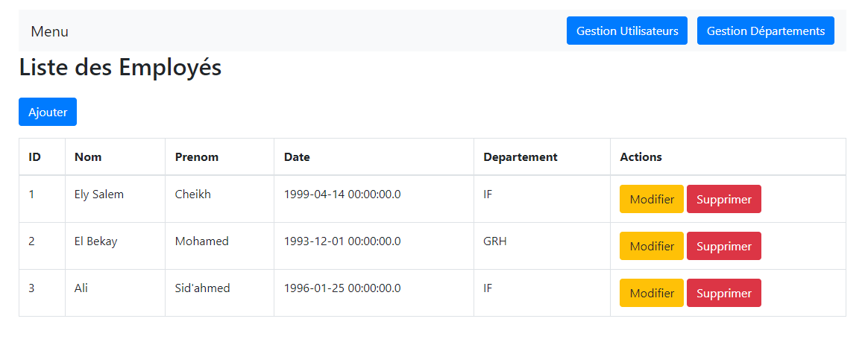This screenshot has height=345, width=868.
Task: Select the Departement column header
Action: pyautogui.click(x=520, y=157)
